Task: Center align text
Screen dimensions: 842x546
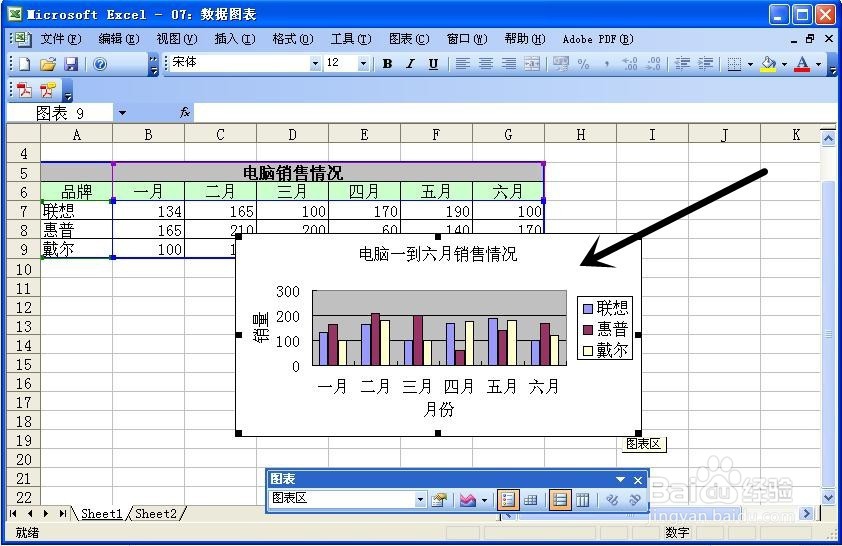Action: [485, 64]
